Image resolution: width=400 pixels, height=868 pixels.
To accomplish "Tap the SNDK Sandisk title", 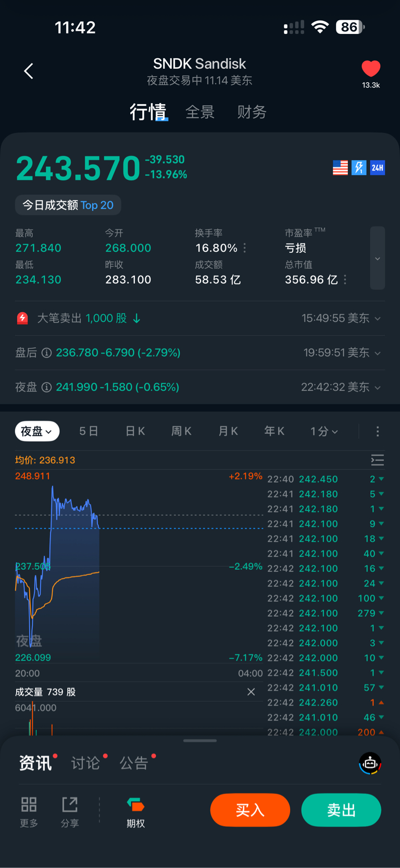I will click(x=199, y=64).
